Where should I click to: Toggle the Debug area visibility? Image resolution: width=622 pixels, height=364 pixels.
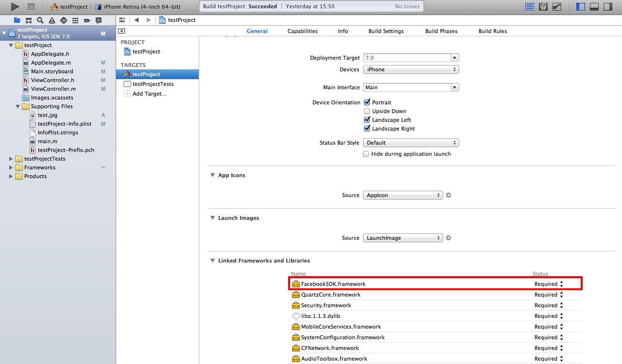point(594,7)
